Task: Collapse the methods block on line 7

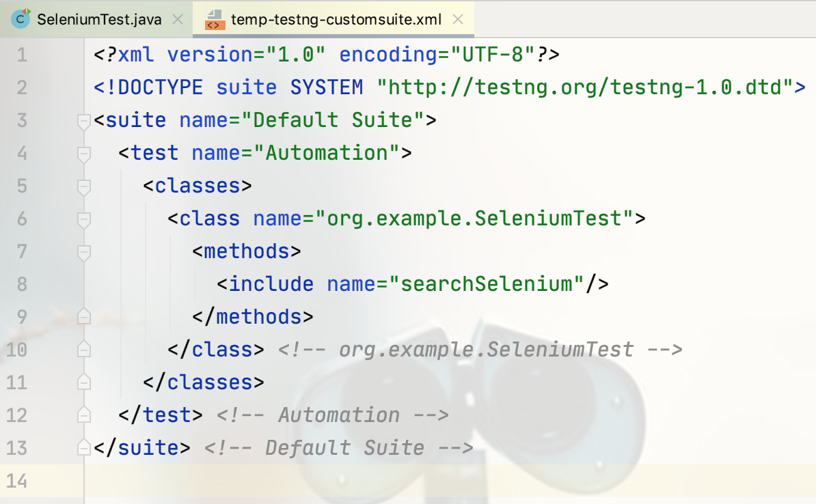Action: pos(84,253)
